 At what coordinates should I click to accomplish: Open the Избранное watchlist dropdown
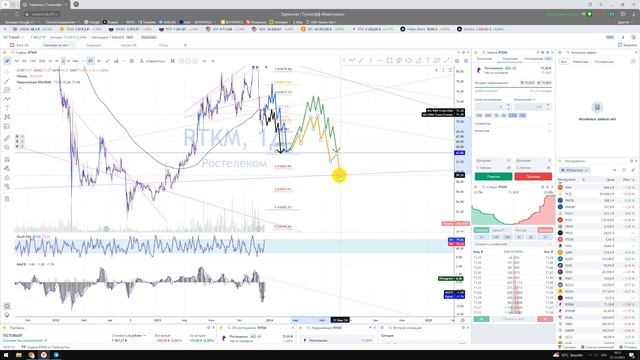point(575,170)
